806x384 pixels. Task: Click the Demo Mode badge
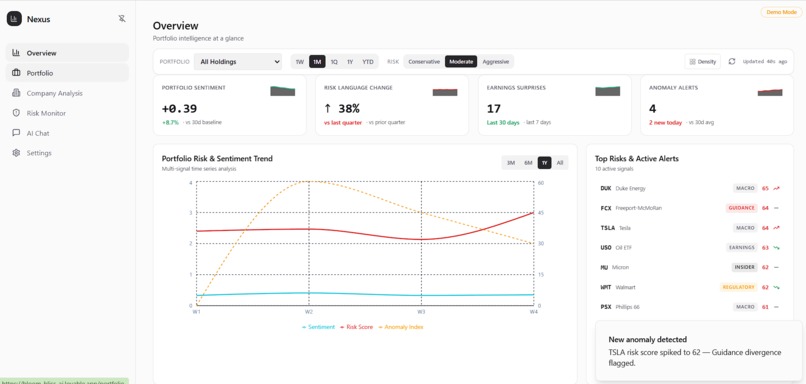781,12
